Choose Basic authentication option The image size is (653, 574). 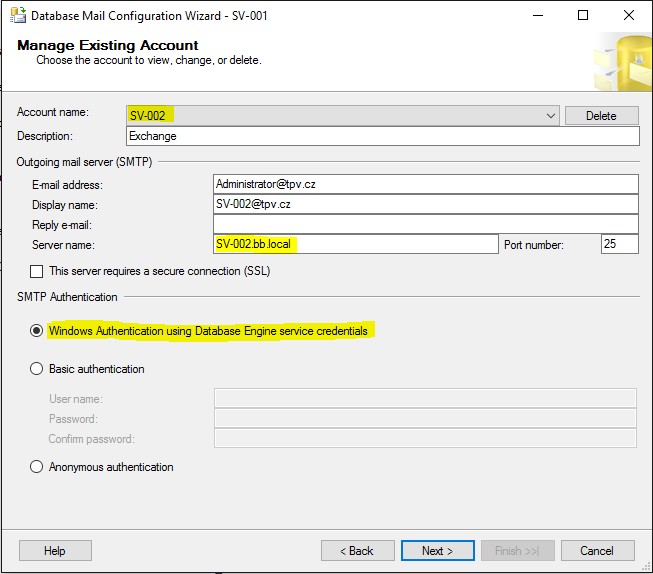(37, 369)
